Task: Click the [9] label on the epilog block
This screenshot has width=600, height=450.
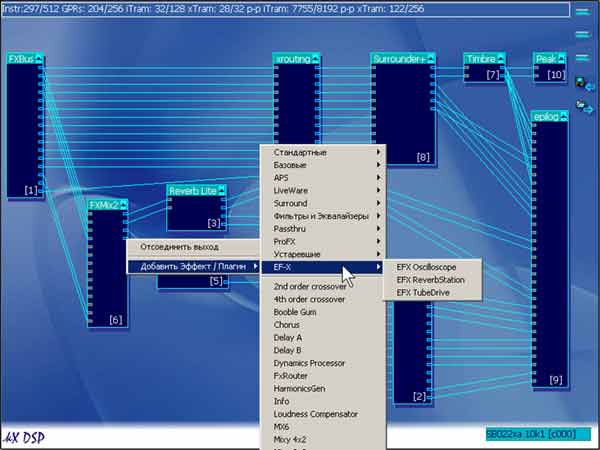Action: (556, 380)
